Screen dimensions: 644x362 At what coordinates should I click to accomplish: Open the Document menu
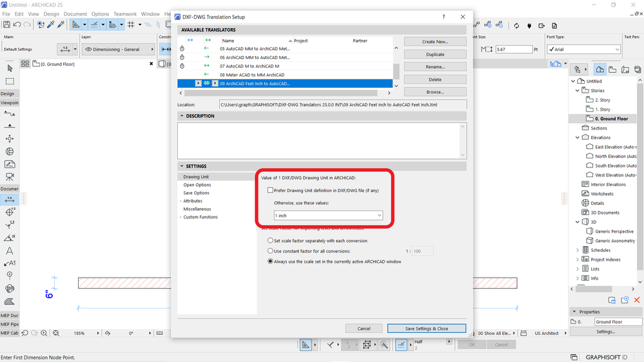tap(75, 14)
